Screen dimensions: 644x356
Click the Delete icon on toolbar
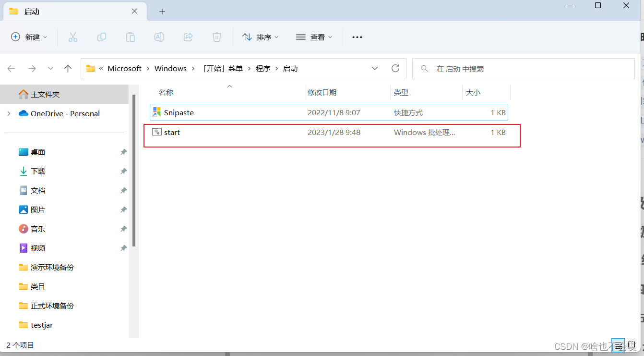[216, 37]
